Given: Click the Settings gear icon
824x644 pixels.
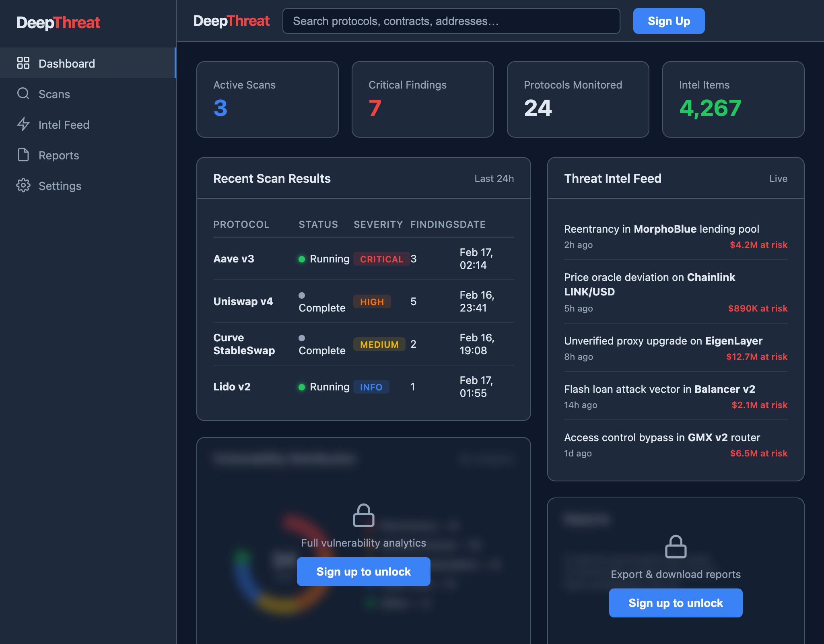Looking at the screenshot, I should (x=23, y=186).
